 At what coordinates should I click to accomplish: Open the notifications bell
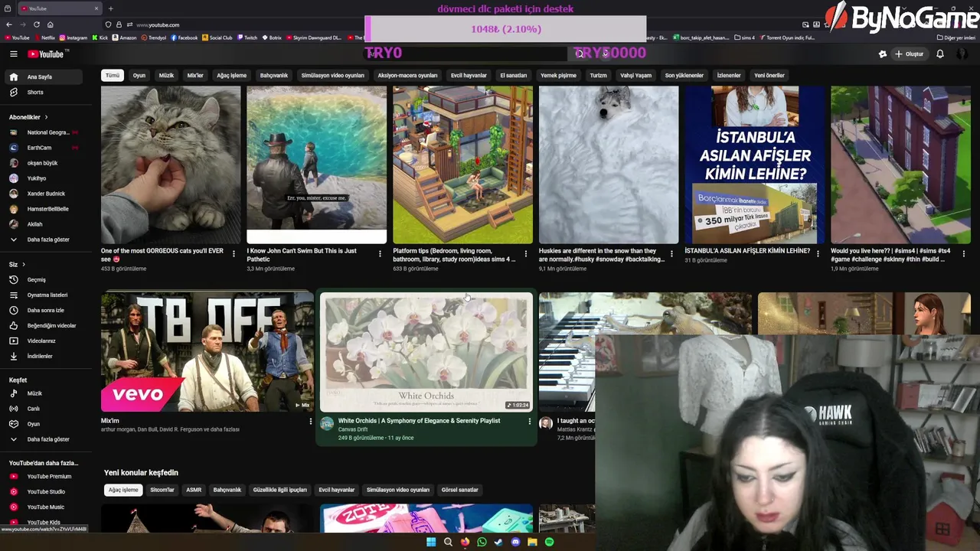tap(939, 54)
